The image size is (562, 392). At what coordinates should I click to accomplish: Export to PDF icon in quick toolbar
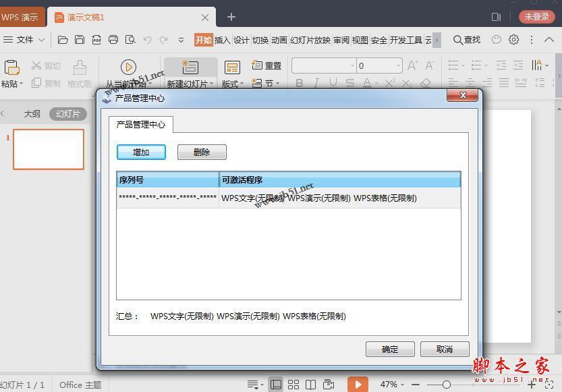(x=96, y=39)
